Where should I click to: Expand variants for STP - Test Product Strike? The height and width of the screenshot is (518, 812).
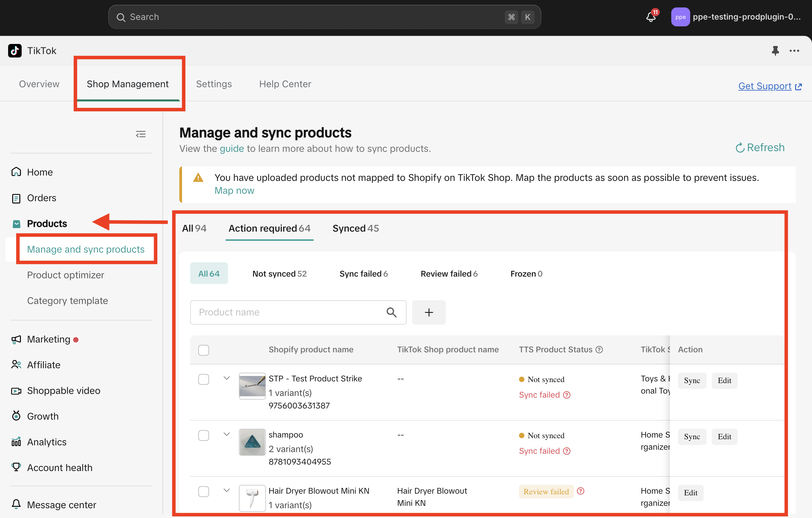(227, 378)
